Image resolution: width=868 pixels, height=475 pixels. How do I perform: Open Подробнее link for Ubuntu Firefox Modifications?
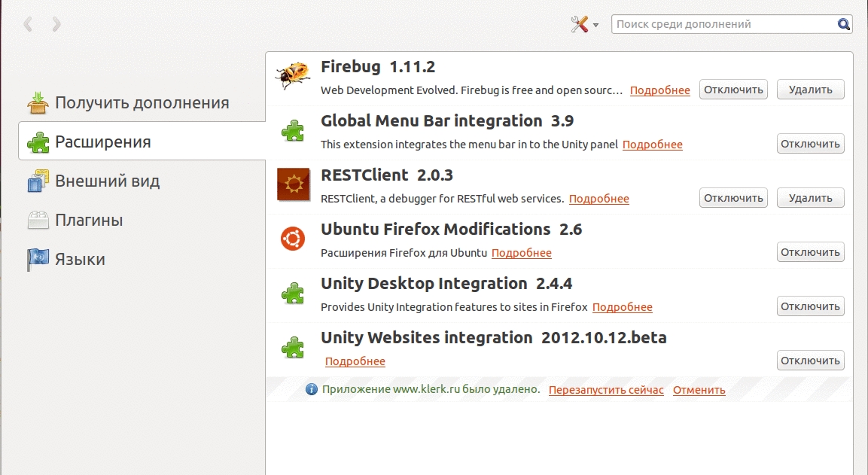point(522,253)
